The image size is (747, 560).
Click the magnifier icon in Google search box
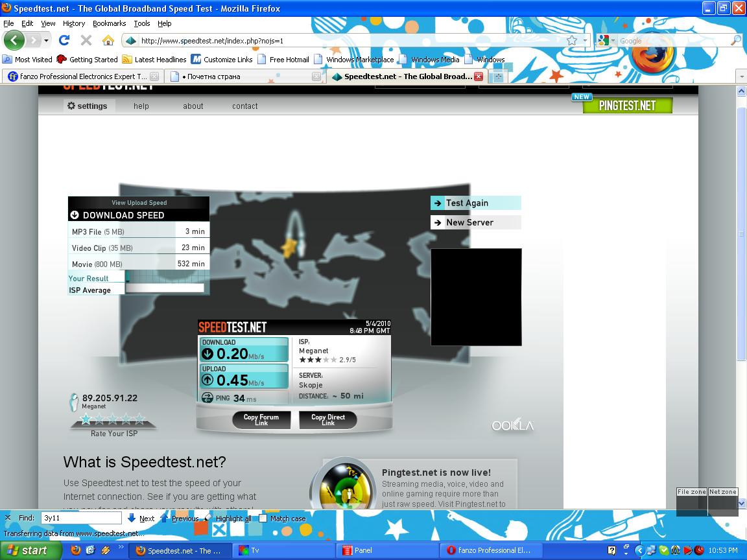735,40
